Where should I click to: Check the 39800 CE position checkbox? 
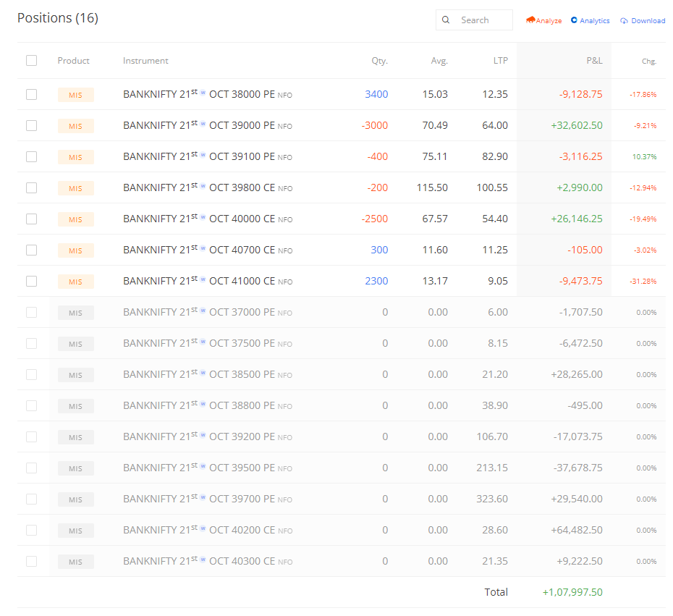tap(31, 187)
